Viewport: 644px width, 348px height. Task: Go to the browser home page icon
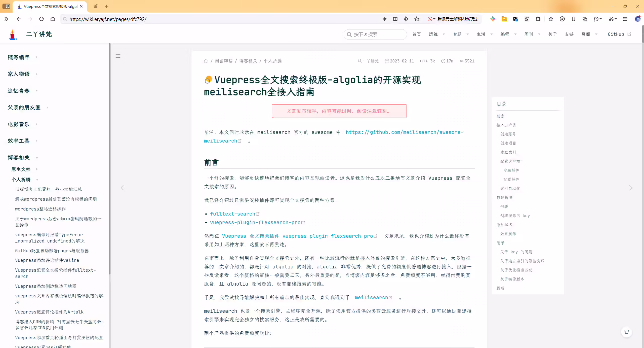point(53,19)
